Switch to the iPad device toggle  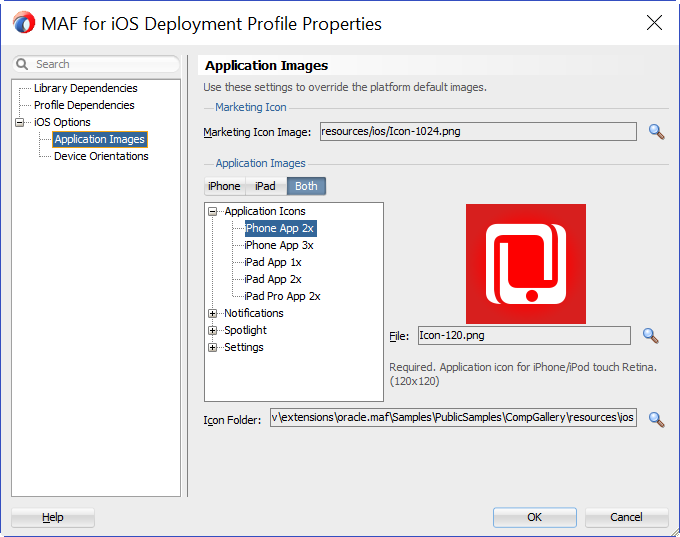click(x=265, y=186)
